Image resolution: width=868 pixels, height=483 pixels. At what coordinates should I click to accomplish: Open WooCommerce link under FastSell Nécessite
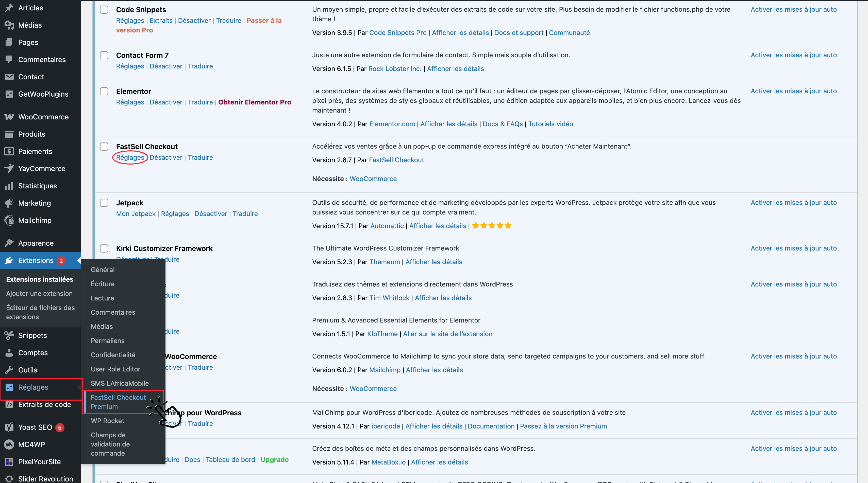[373, 179]
